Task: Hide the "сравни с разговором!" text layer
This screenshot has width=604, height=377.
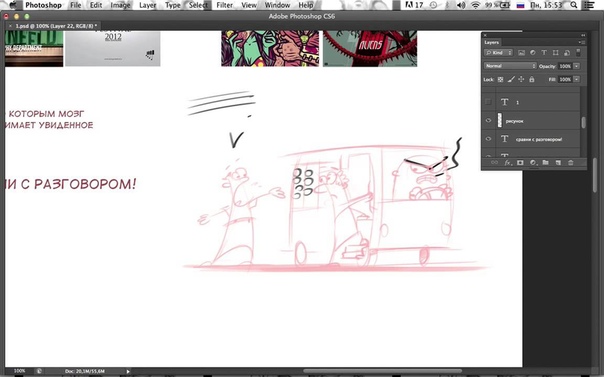Action: tap(488, 139)
